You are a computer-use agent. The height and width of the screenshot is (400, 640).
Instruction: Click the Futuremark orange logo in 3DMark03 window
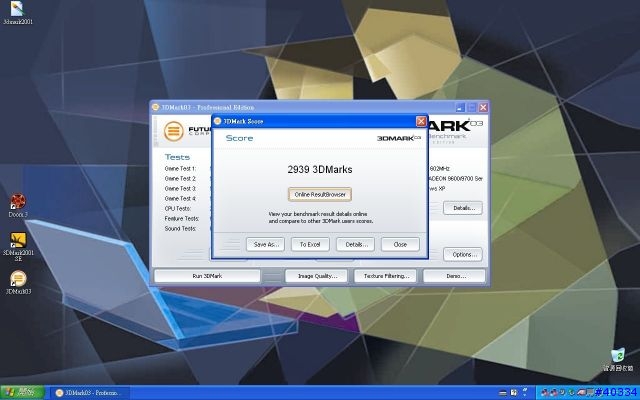coord(173,131)
